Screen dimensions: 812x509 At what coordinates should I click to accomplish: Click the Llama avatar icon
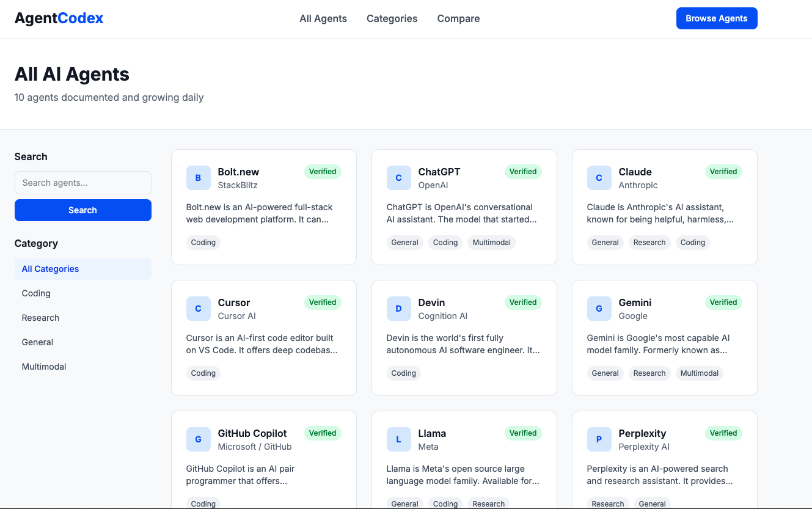[x=398, y=439]
